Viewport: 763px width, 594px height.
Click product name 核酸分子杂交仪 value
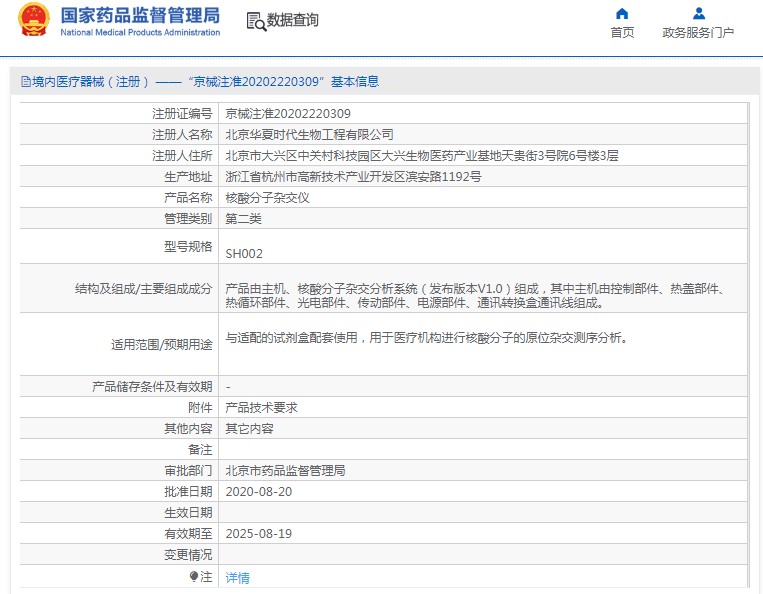(x=267, y=198)
